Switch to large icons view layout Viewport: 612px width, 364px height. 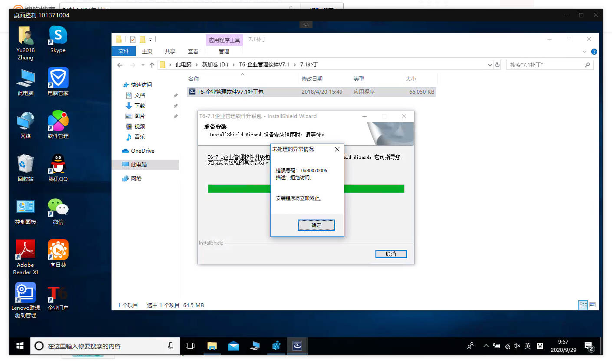point(592,305)
